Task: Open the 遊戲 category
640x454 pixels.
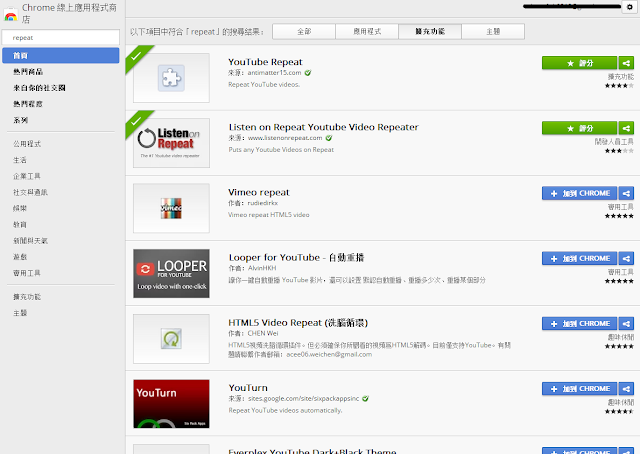Action: pyautogui.click(x=20, y=257)
